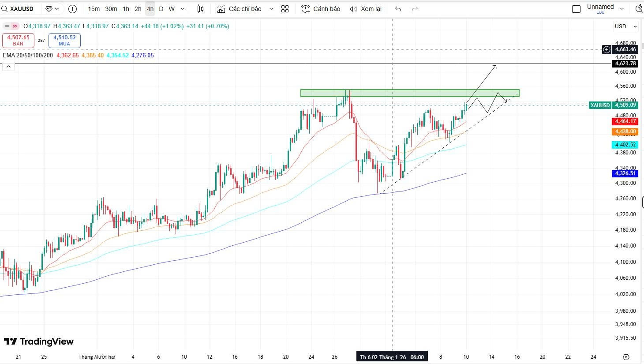Open the USD currency dropdown
This screenshot has width=644, height=364.
625,26
